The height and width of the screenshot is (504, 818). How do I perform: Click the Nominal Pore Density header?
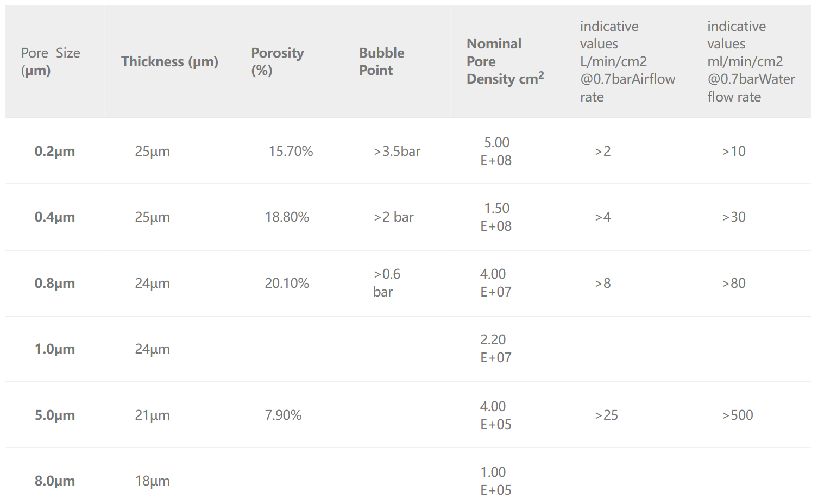pos(505,61)
